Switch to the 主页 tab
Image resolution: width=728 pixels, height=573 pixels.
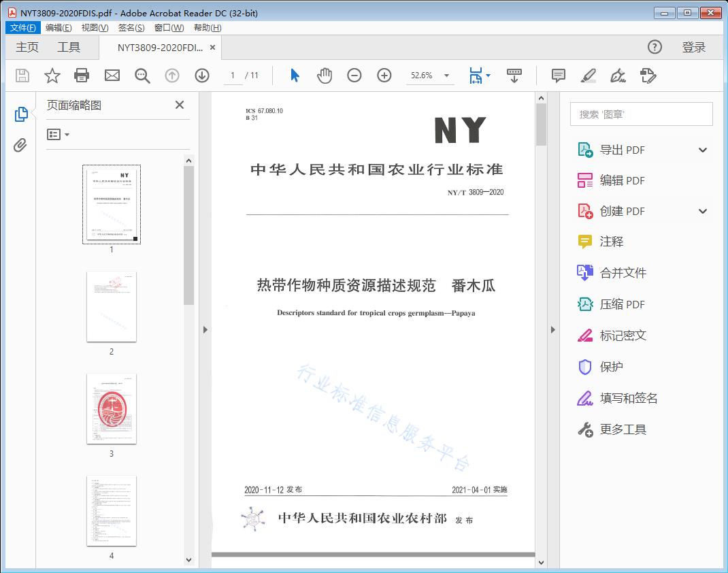[27, 47]
